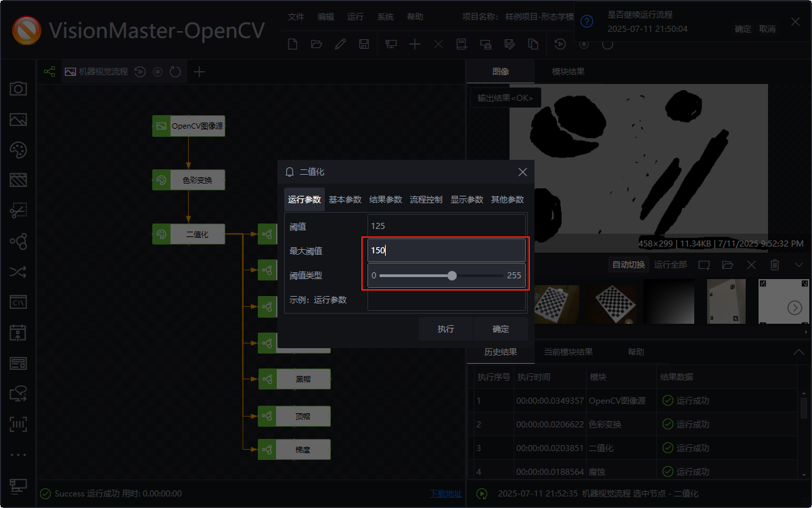This screenshot has width=812, height=508.
Task: Open the 下载地址 download link
Action: click(x=445, y=494)
